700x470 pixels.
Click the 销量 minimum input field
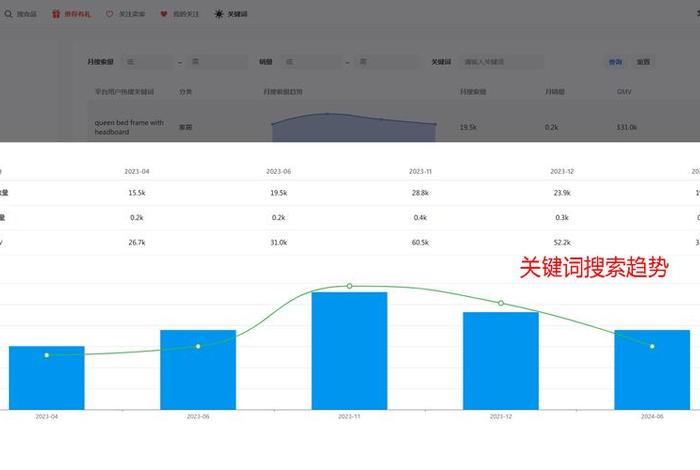pos(312,62)
